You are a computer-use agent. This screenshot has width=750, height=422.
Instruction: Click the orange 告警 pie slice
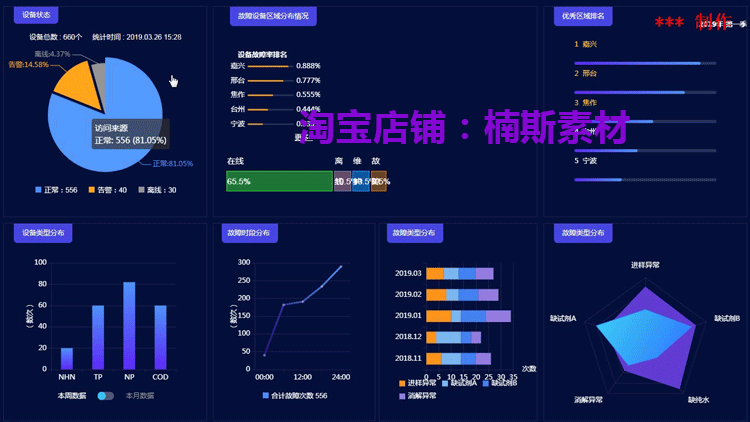tap(79, 86)
